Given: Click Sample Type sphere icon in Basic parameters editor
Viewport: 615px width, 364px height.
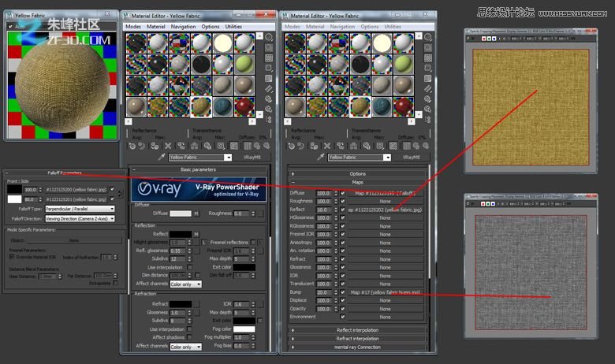Looking at the screenshot, I should pos(269,37).
